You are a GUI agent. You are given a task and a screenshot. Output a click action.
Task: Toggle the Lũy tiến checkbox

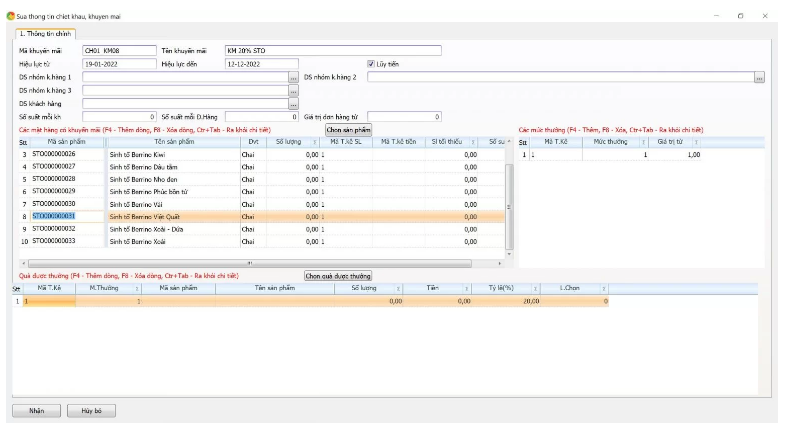(x=372, y=64)
